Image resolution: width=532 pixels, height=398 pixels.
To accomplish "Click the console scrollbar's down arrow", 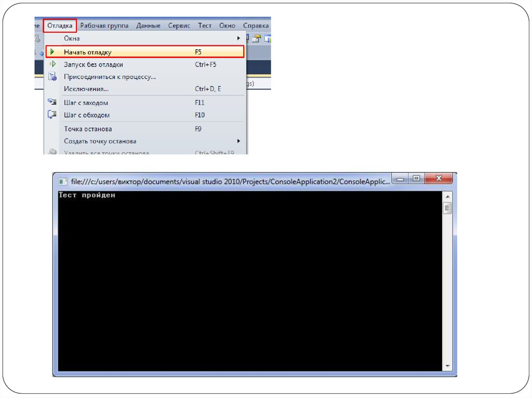I will pos(447,366).
